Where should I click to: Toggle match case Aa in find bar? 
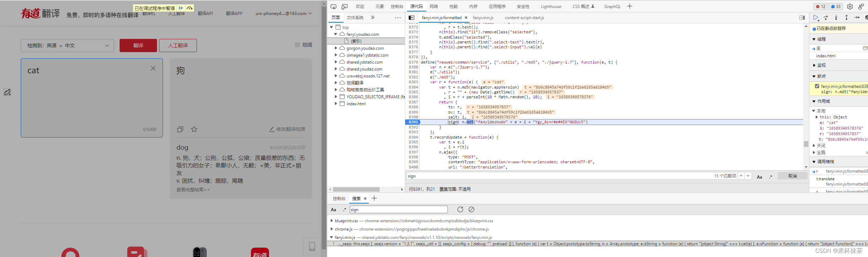tap(759, 177)
